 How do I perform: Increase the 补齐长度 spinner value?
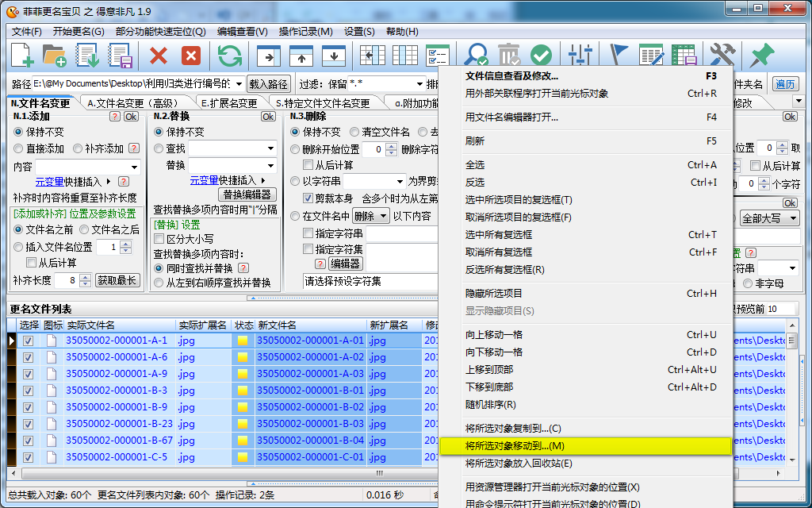pos(86,277)
